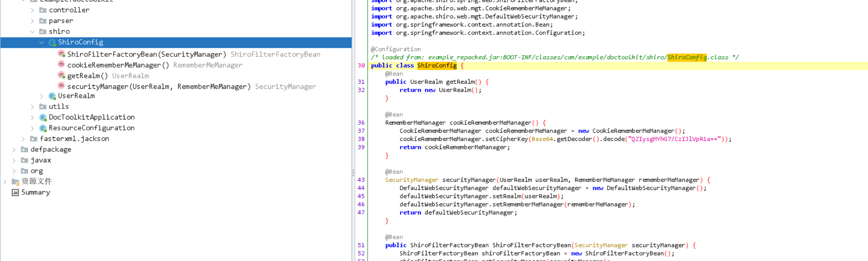868x261 pixels.
Task: Click the DocToolkitApplication class icon
Action: click(x=43, y=118)
